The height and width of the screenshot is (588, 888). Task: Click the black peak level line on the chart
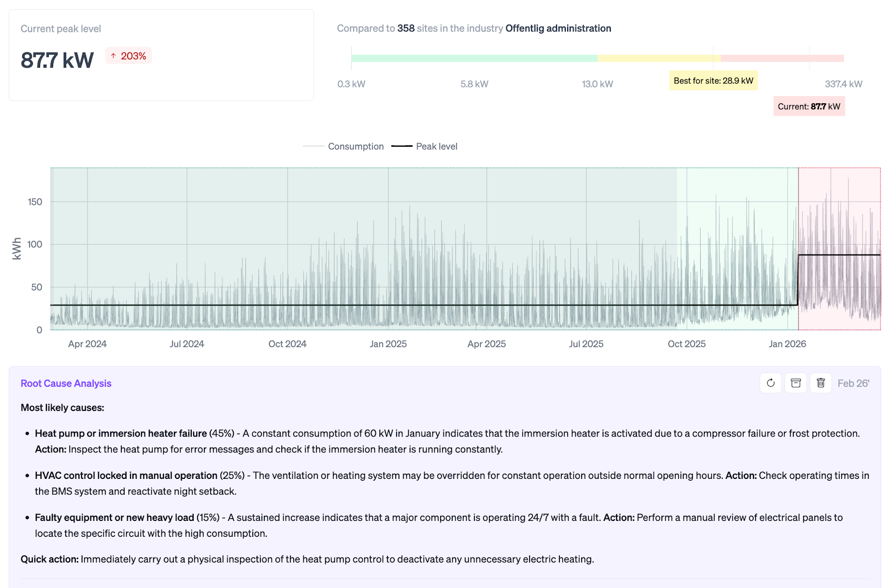387,305
